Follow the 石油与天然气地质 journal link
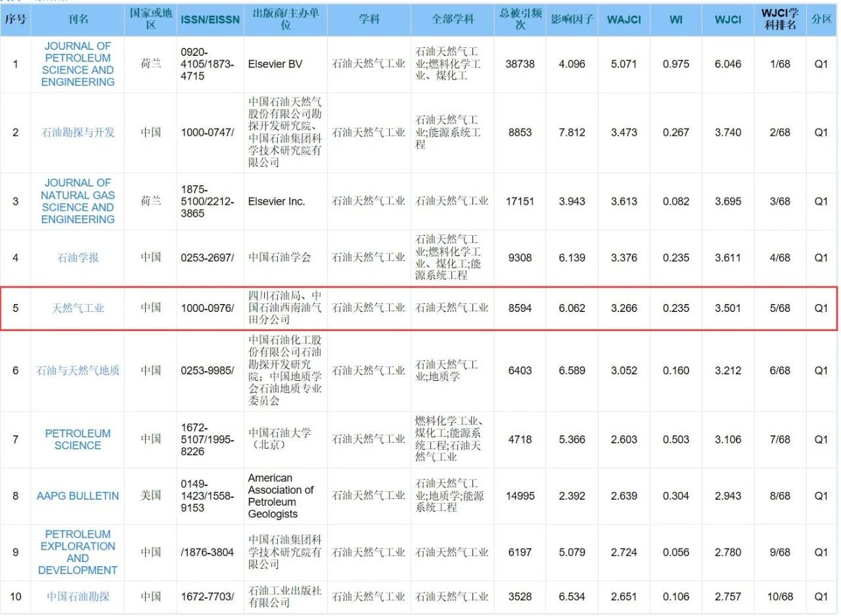The height and width of the screenshot is (616, 841). click(x=78, y=371)
